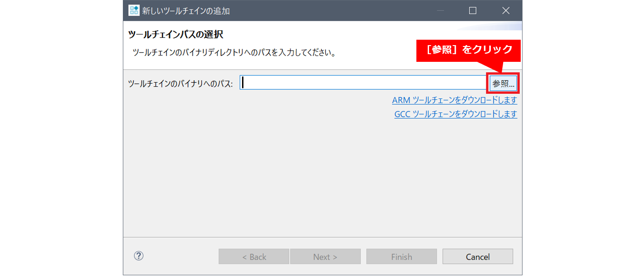644x278 pixels.
Task: Open the GCC ツールチェーンをダウンロードします link
Action: pos(456,114)
